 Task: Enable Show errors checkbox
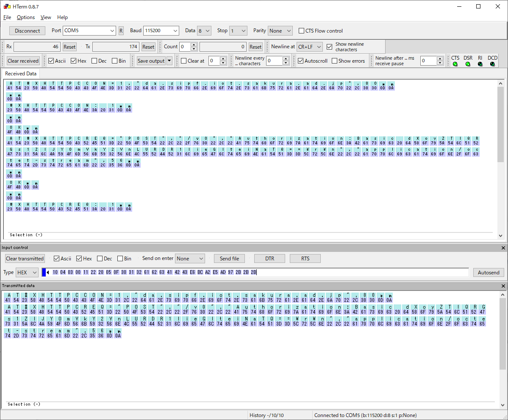click(x=334, y=61)
